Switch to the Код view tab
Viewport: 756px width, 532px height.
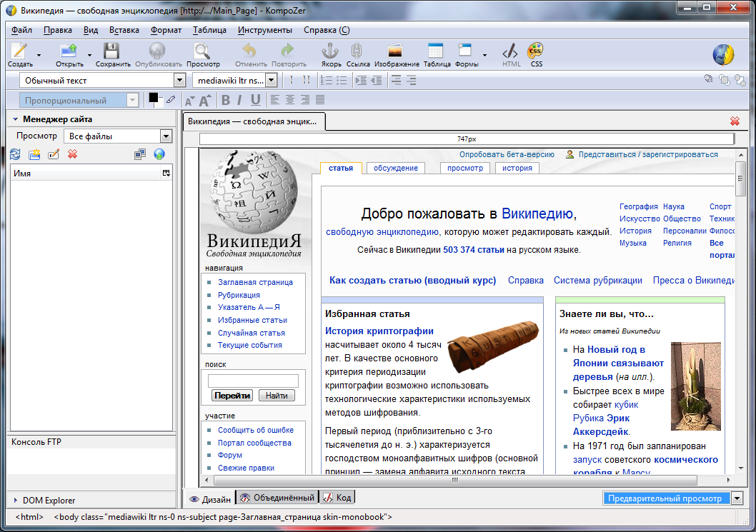tap(337, 498)
